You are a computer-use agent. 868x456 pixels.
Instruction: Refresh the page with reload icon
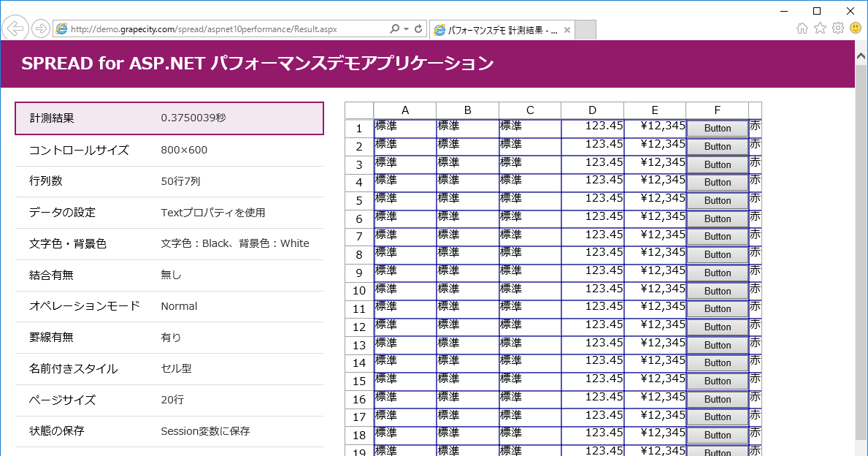418,28
